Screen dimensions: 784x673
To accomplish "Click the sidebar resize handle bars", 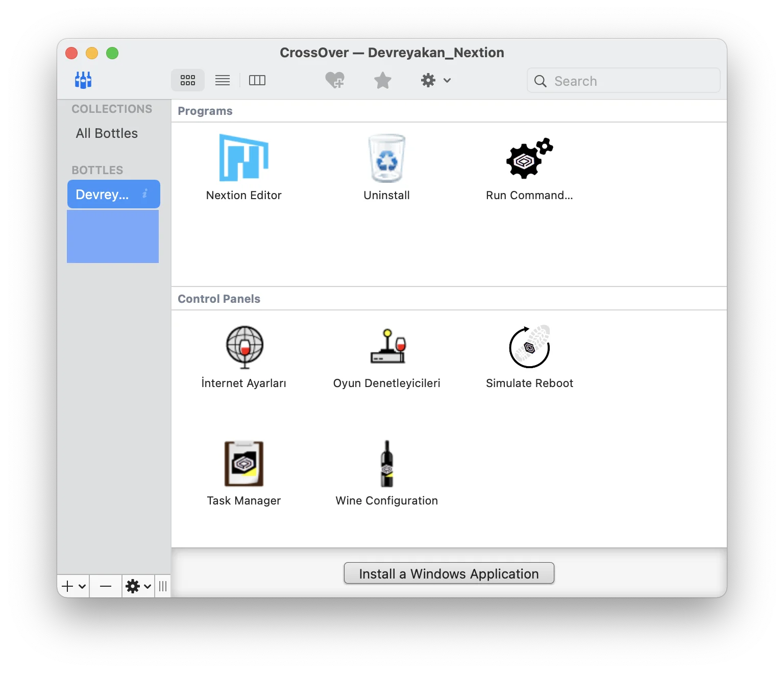I will (x=163, y=586).
